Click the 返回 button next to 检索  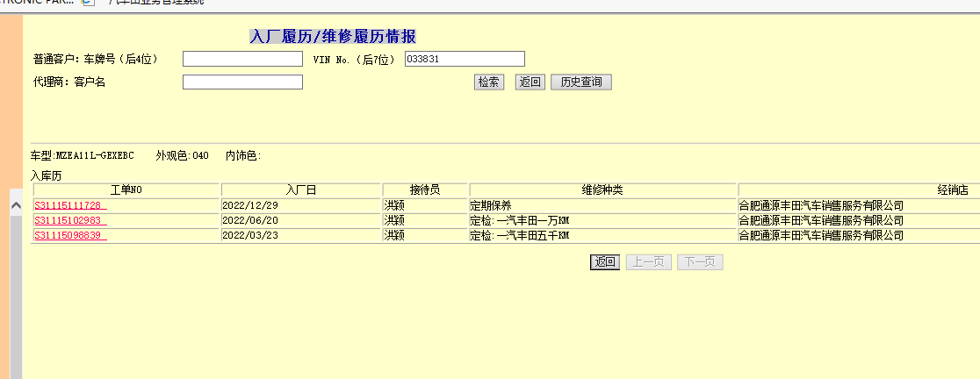coord(530,82)
